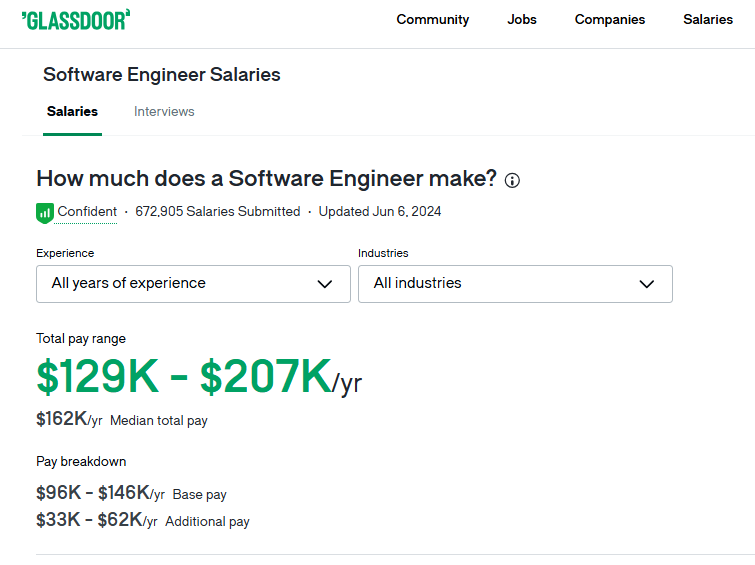755x565 pixels.
Task: Click the How much does a Software Engineer make heading
Action: pyautogui.click(x=266, y=179)
